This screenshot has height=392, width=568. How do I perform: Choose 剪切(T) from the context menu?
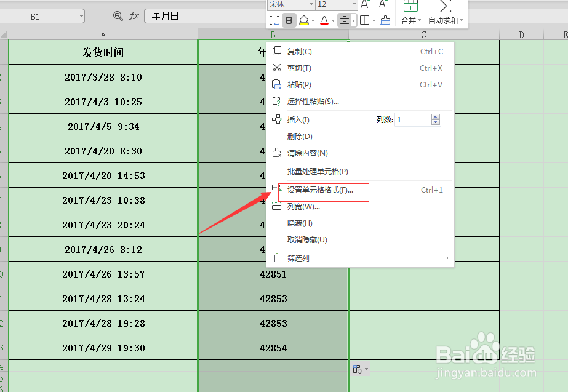[x=360, y=68]
